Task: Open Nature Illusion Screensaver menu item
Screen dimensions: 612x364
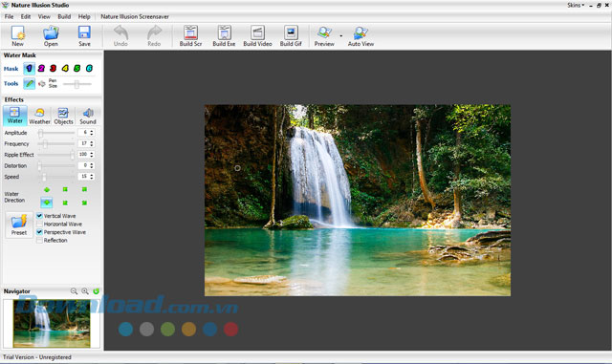Action: pos(135,17)
